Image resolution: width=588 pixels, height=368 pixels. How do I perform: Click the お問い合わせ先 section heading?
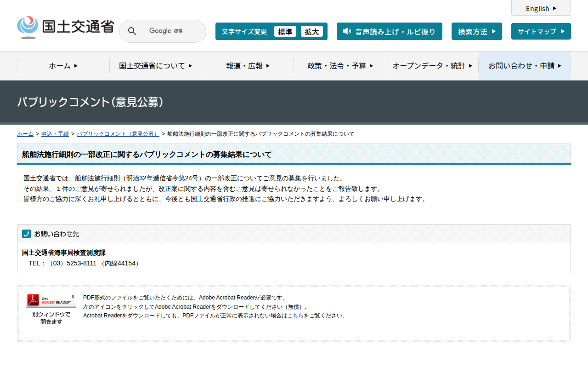click(x=57, y=234)
